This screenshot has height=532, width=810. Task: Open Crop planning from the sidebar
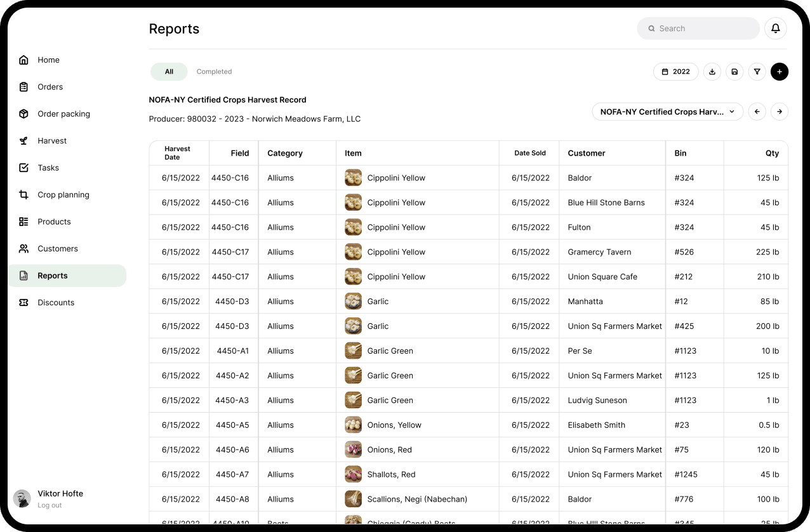click(63, 195)
